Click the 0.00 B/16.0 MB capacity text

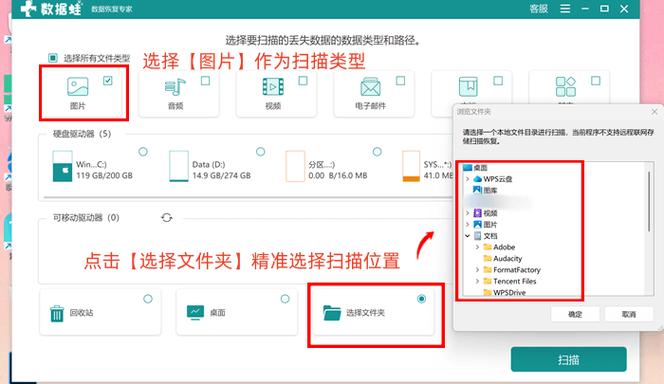tap(338, 175)
